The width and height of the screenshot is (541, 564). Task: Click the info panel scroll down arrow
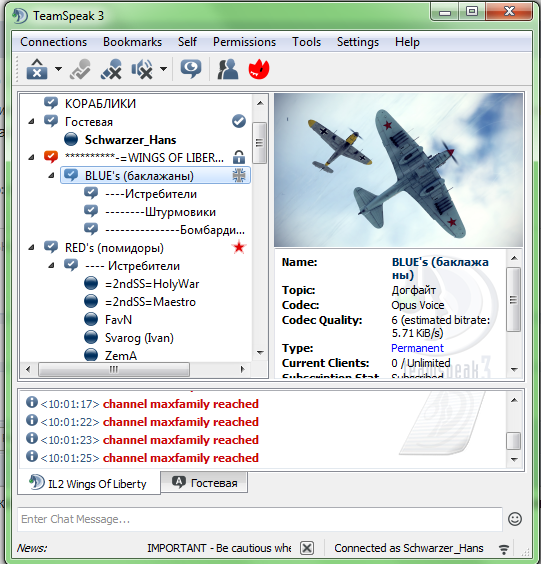coord(514,369)
